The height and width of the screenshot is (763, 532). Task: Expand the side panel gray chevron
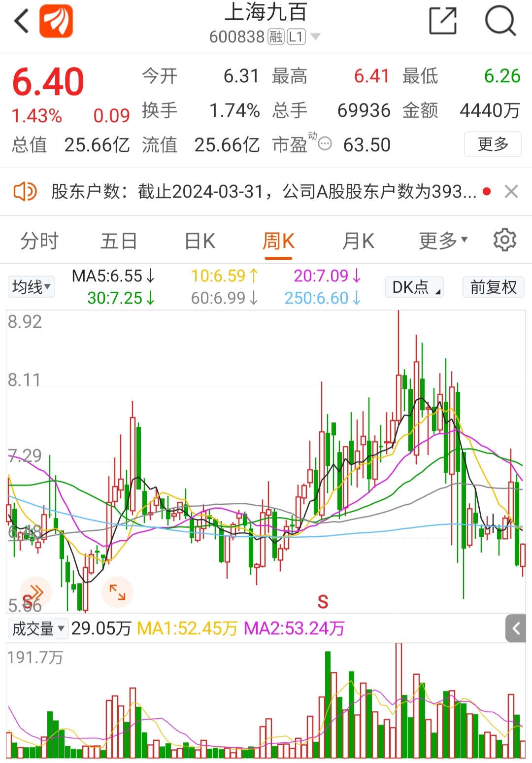516,628
